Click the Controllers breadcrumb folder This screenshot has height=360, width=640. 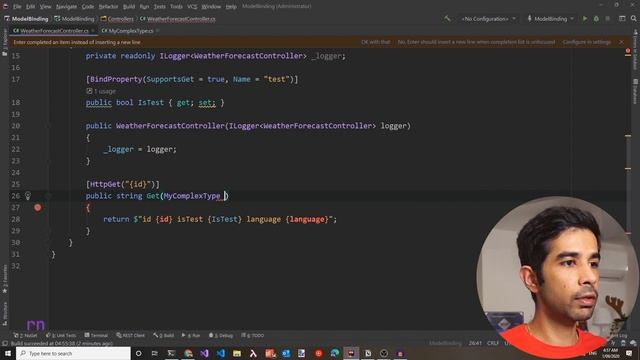pyautogui.click(x=118, y=19)
